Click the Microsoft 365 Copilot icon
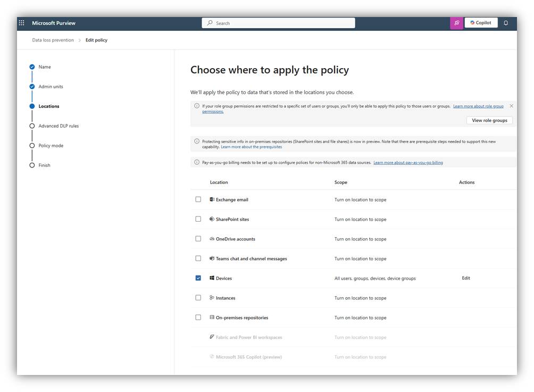The height and width of the screenshot is (392, 534). [212, 356]
